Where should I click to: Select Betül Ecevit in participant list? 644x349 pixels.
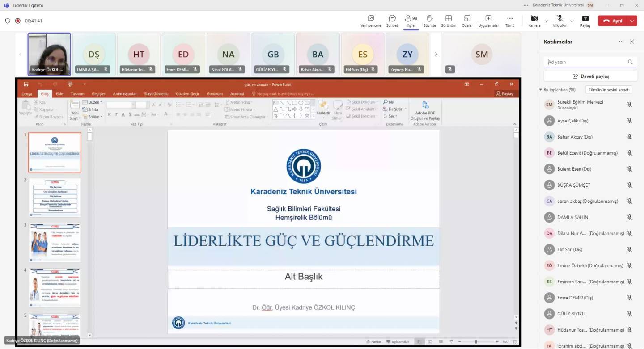coord(588,153)
